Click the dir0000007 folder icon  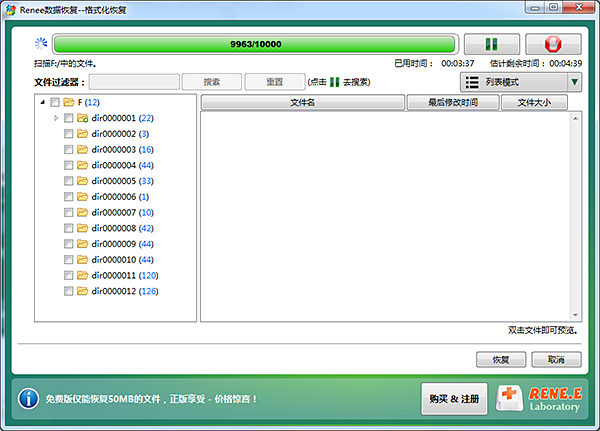coord(82,212)
